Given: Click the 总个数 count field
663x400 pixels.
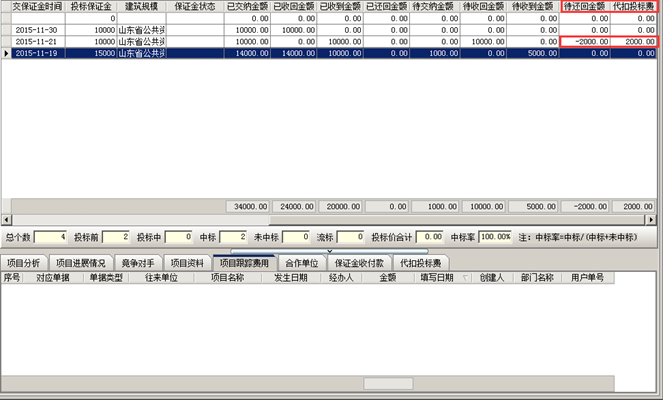Looking at the screenshot, I should pos(51,237).
